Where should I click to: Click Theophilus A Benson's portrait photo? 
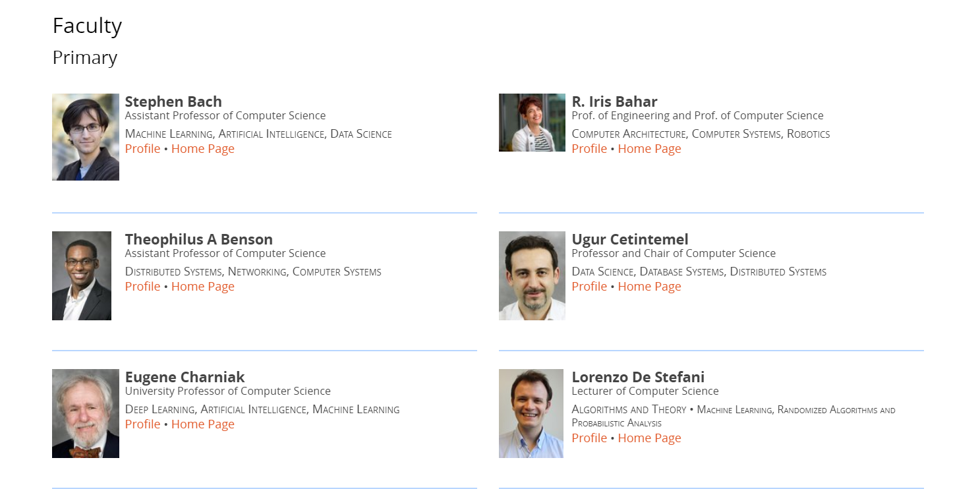(82, 275)
